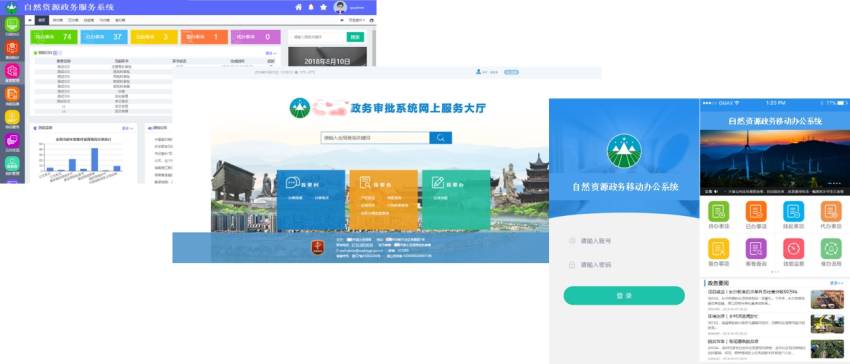Open the red 效能监察 icon in the mobile app
This screenshot has width=850, height=364.
point(793,248)
